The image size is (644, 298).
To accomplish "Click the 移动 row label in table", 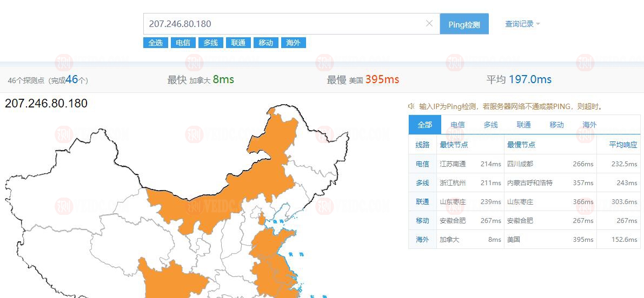I will pyautogui.click(x=422, y=220).
